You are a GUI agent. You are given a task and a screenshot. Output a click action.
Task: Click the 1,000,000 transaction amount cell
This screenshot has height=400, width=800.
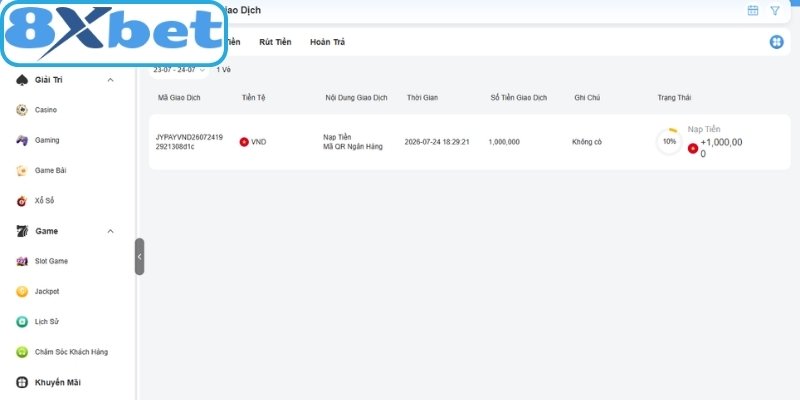(504, 142)
